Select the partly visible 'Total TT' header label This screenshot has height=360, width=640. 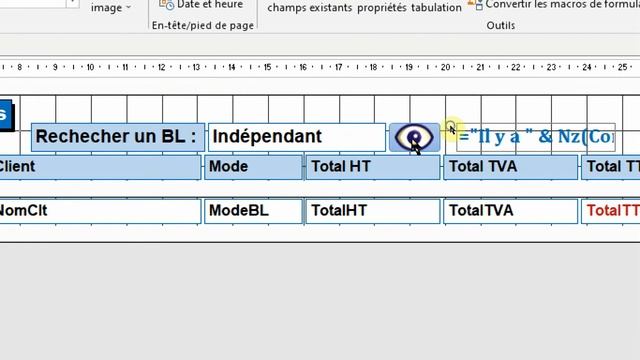pos(611,167)
